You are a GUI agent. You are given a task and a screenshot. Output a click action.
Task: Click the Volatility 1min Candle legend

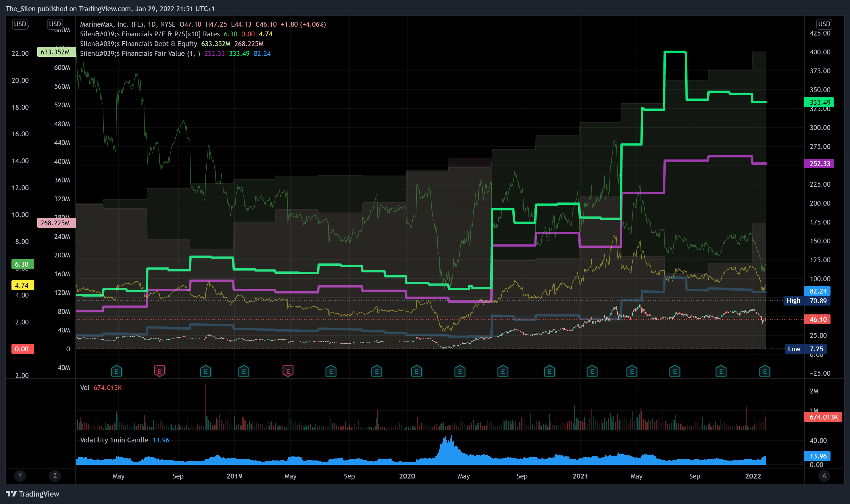click(x=114, y=440)
